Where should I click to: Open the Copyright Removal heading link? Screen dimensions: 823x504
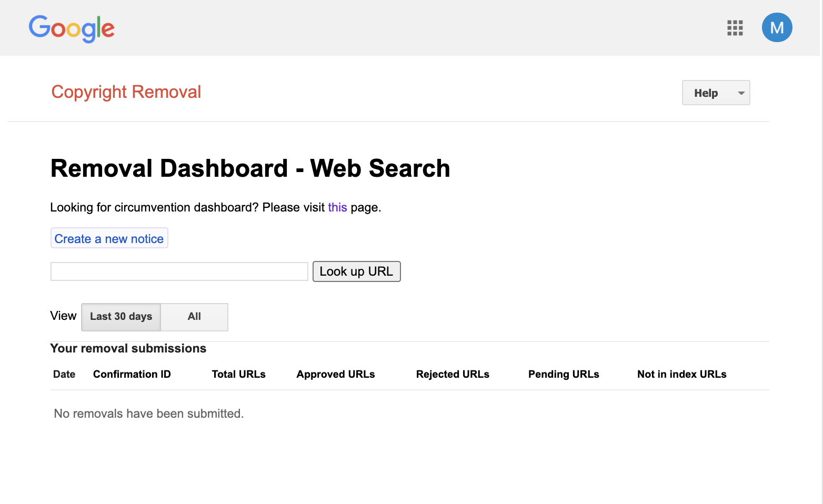tap(126, 92)
